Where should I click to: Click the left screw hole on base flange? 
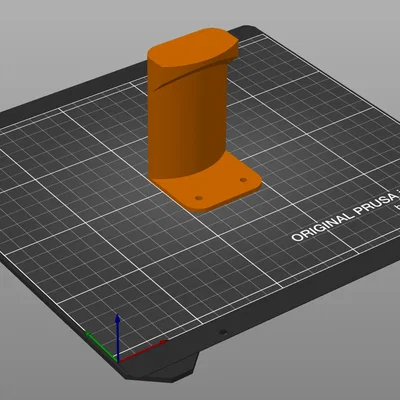pyautogui.click(x=199, y=198)
